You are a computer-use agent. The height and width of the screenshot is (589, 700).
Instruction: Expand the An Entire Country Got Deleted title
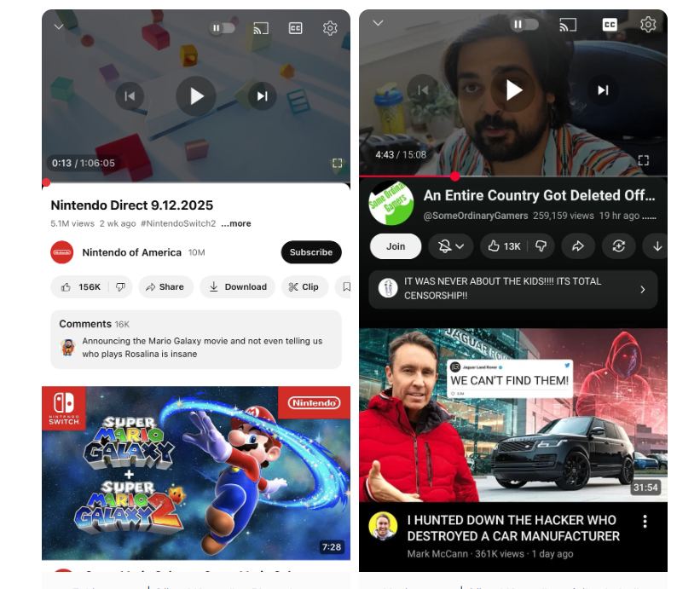point(540,195)
